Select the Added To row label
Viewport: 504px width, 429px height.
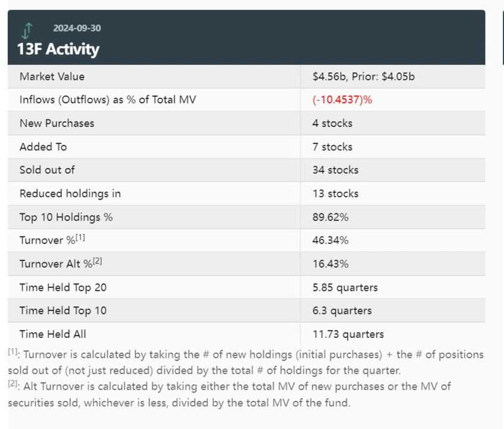(43, 147)
